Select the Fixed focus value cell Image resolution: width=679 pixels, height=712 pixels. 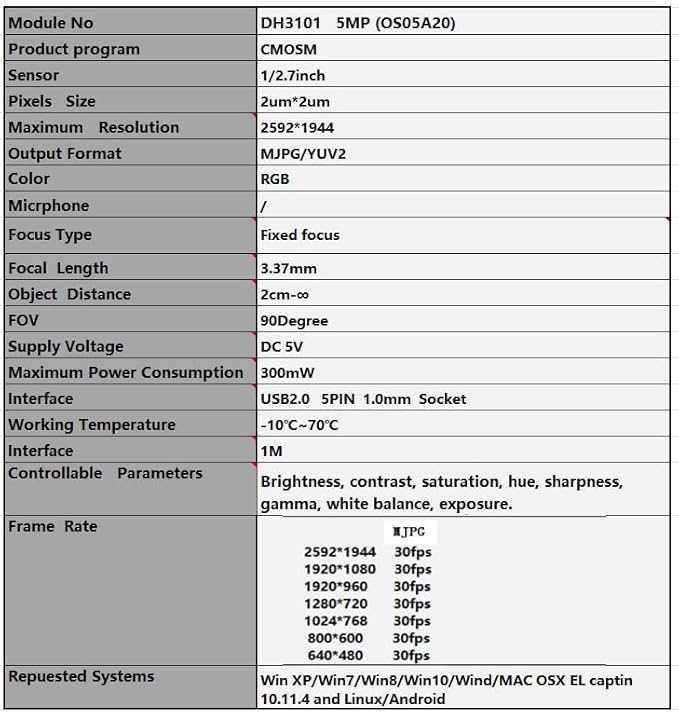(x=463, y=235)
